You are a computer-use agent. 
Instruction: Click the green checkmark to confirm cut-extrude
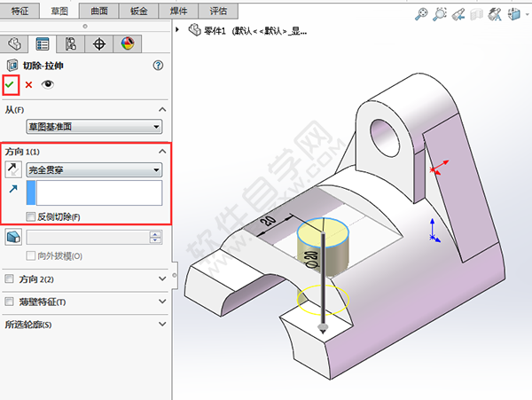tap(10, 84)
